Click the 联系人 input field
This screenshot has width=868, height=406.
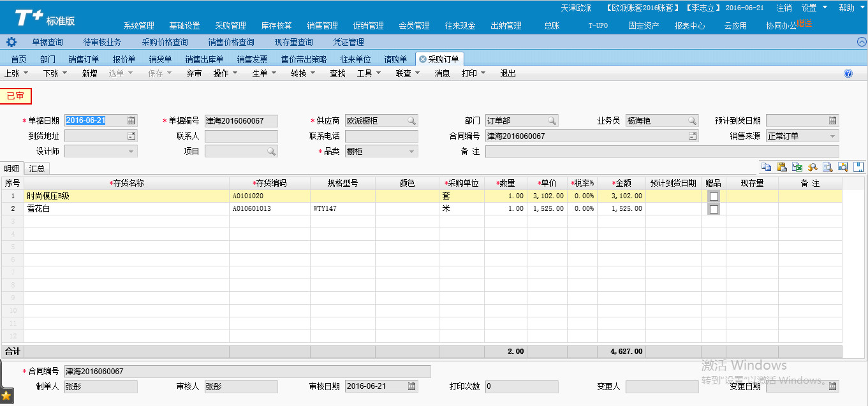click(241, 136)
